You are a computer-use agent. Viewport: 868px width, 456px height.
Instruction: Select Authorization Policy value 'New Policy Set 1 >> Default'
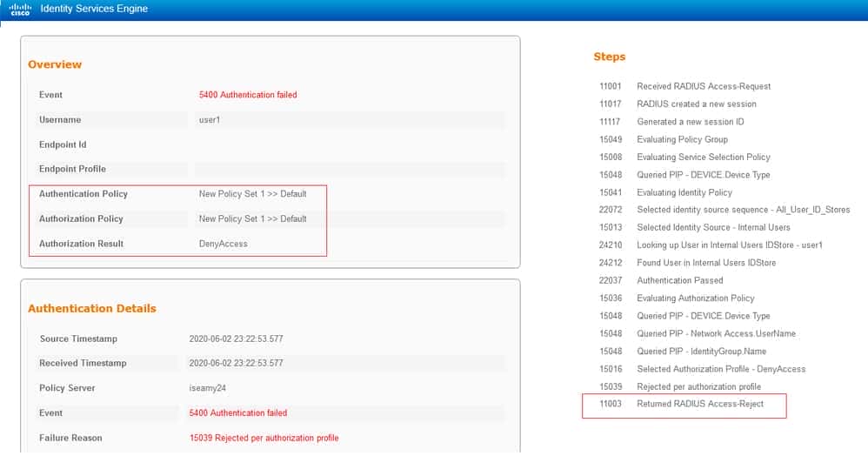252,218
